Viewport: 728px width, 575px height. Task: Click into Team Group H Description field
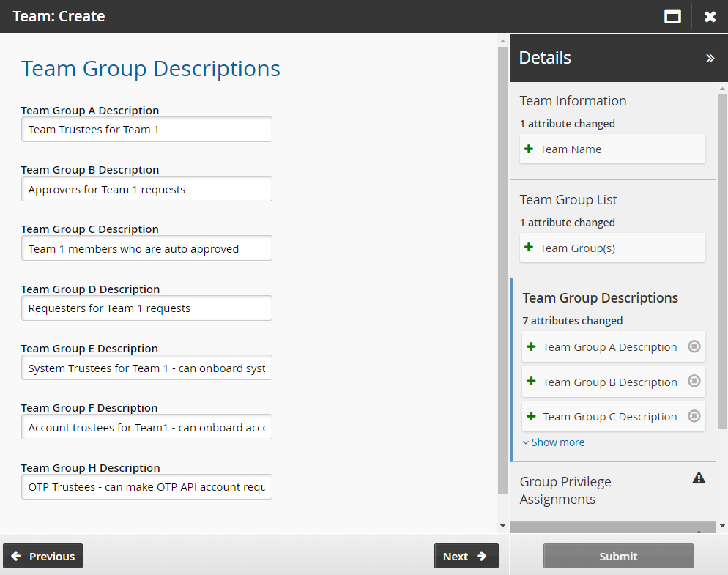click(x=146, y=487)
